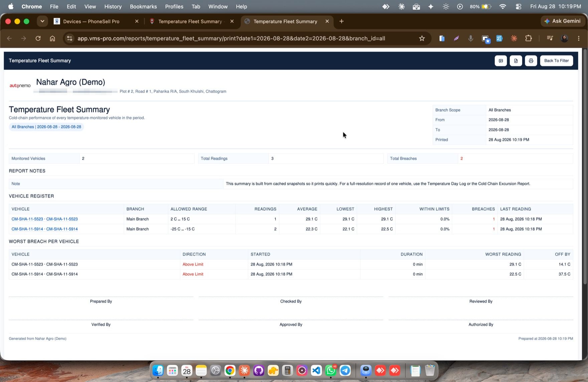Open the Profiles menu
The image size is (588, 382).
point(174,6)
